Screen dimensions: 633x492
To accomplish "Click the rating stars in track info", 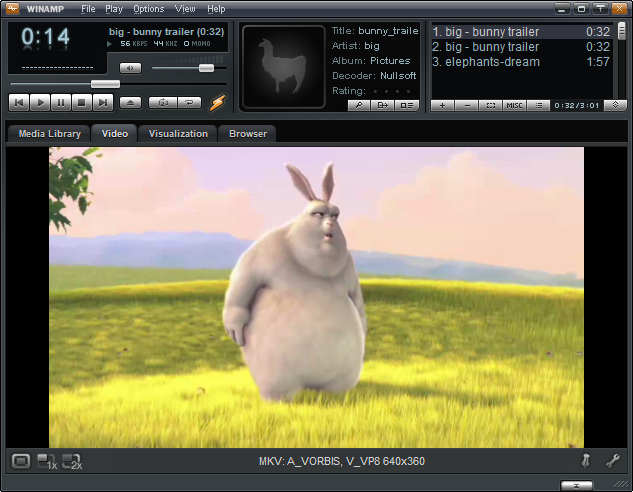I will point(392,91).
